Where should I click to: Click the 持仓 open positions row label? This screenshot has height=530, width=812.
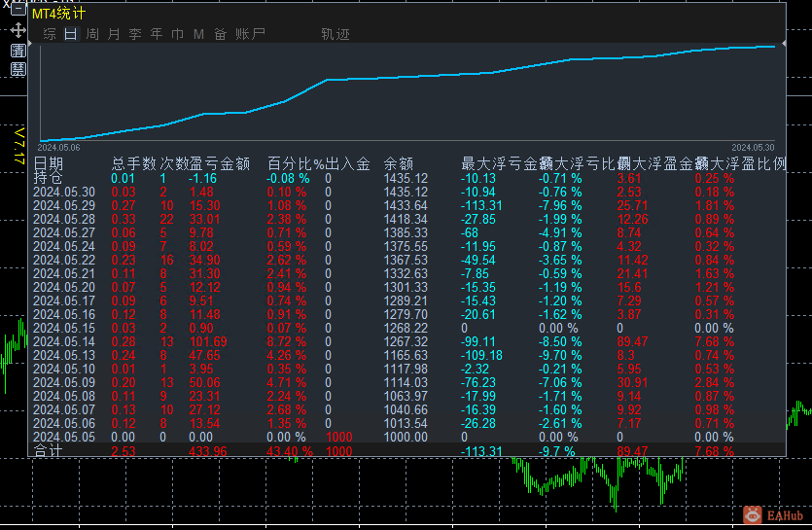49,178
